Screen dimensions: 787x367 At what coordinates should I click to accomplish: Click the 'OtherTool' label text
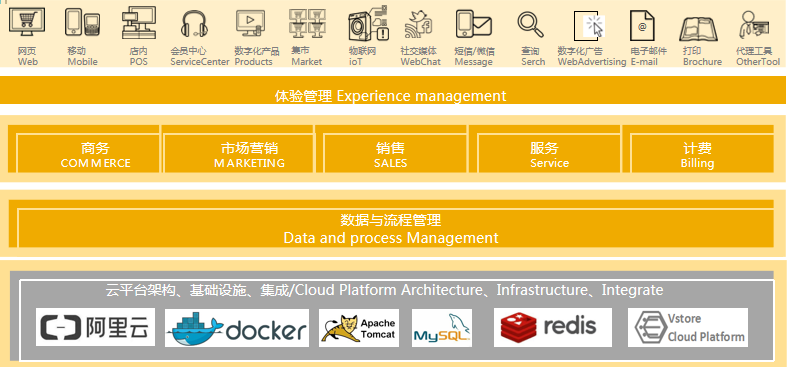coord(758,62)
